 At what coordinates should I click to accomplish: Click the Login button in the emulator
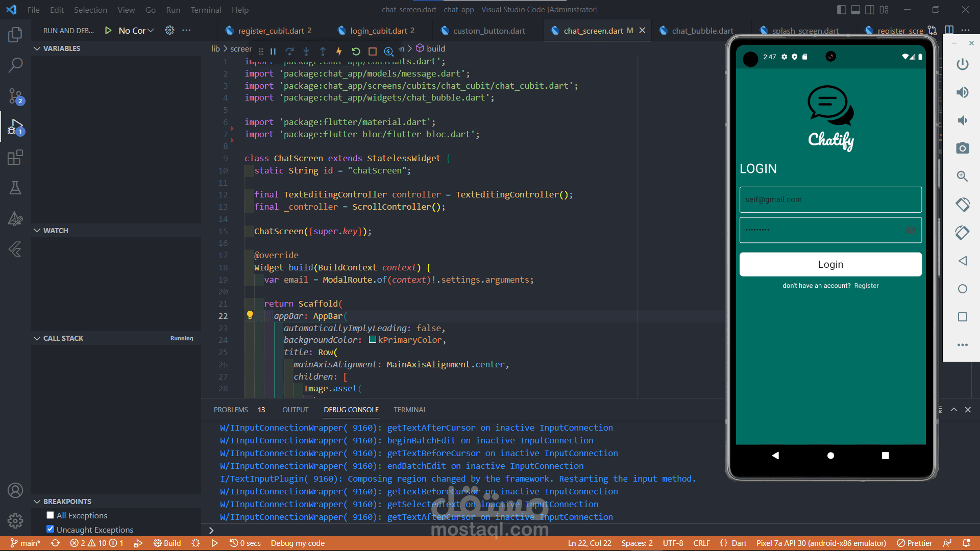tap(830, 264)
